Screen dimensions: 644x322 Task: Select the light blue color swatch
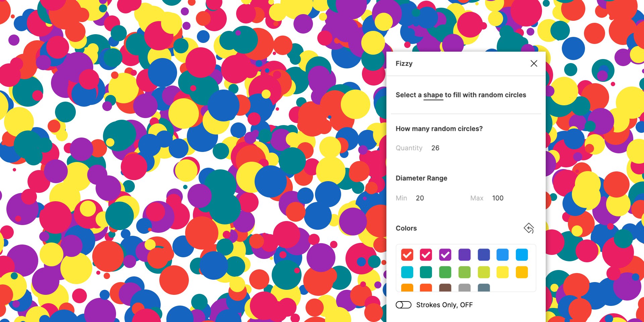pos(522,255)
